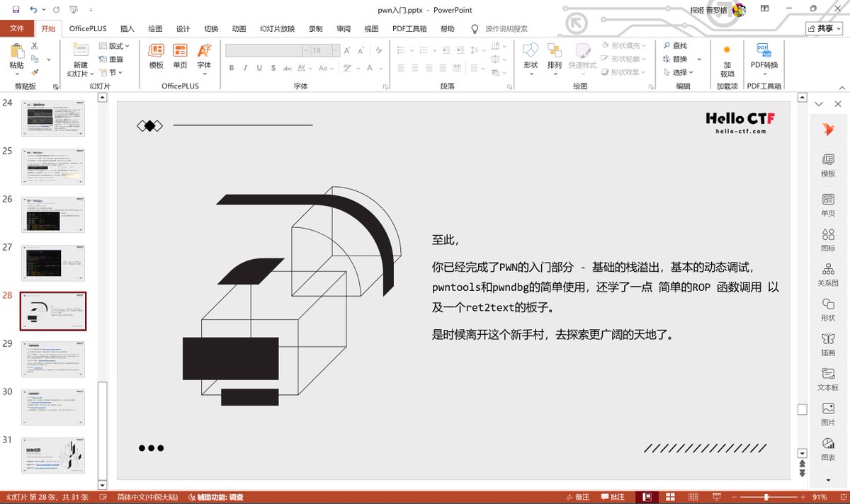Switch to the 设计 tab
This screenshot has height=504, width=850.
(183, 29)
